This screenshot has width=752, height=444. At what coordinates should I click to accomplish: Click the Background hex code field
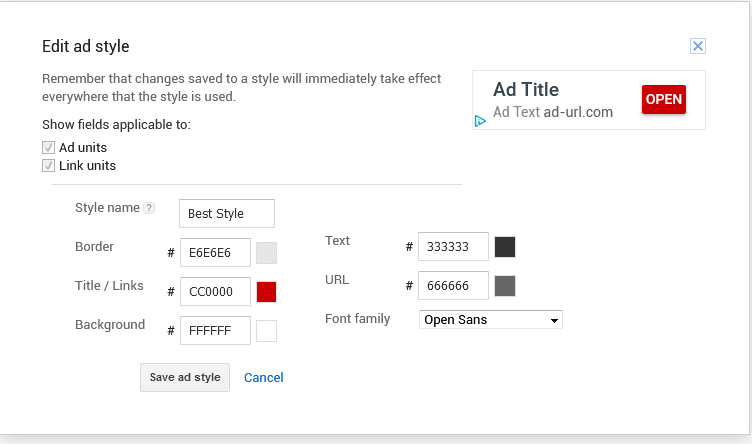click(x=215, y=331)
